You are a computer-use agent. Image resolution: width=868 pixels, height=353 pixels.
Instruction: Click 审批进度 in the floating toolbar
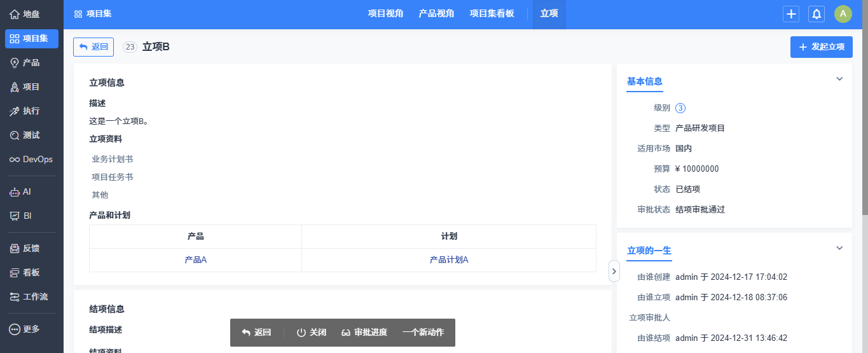(364, 333)
